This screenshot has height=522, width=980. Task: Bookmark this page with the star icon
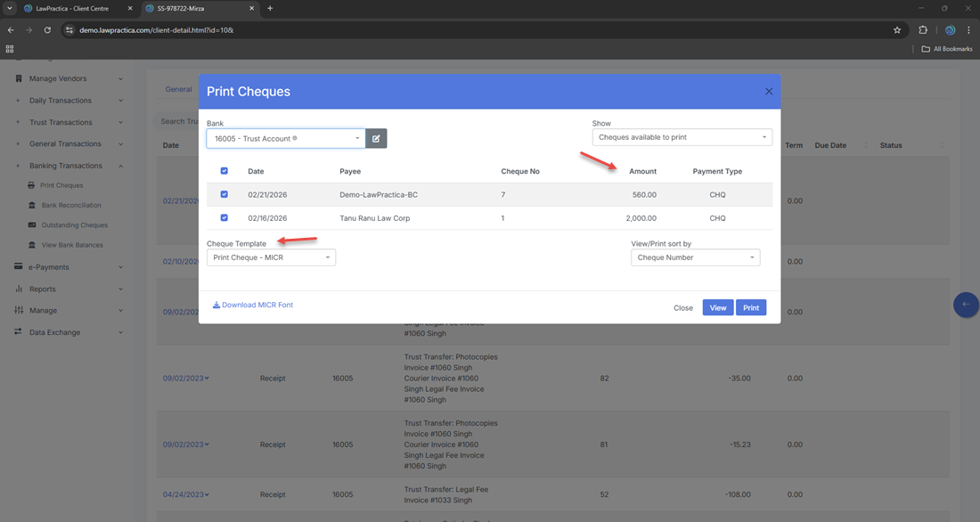click(x=897, y=29)
